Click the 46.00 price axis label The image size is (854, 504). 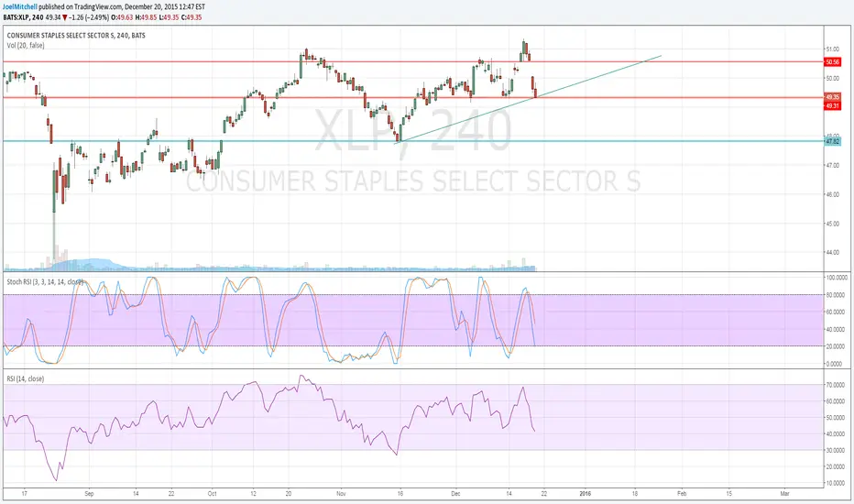(x=832, y=194)
